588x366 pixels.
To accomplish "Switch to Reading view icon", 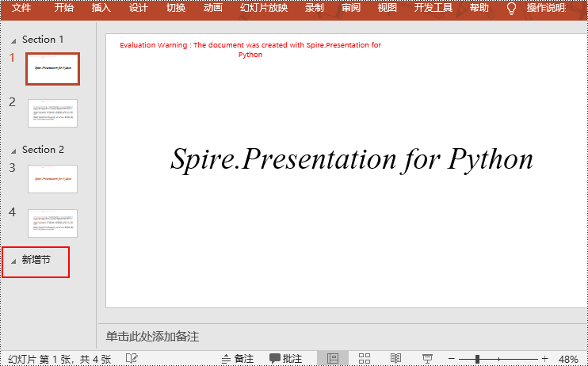I will (395, 359).
